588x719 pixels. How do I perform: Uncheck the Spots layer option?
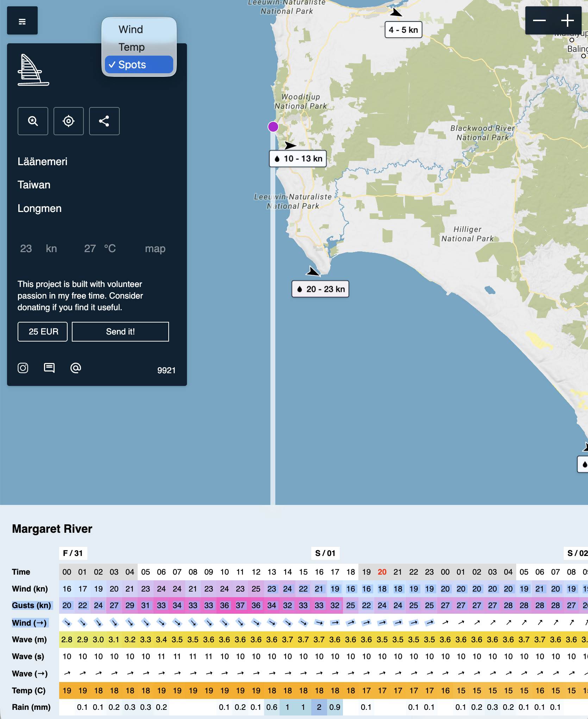(x=138, y=64)
